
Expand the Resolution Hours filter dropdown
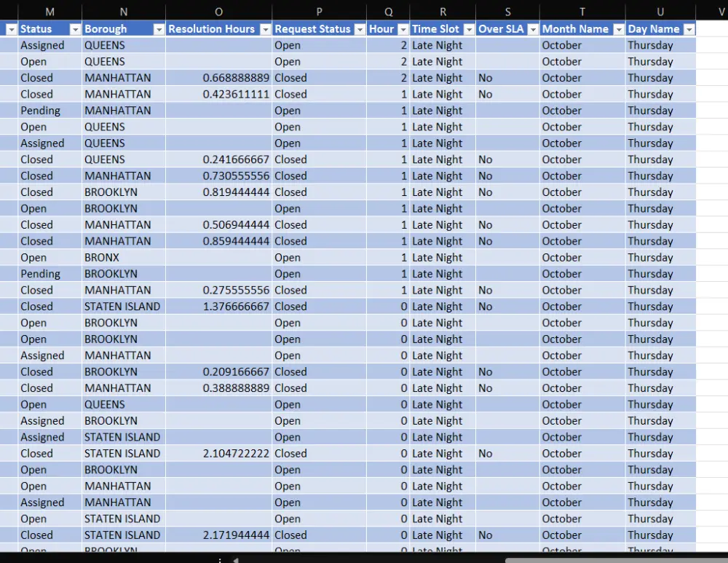266,29
